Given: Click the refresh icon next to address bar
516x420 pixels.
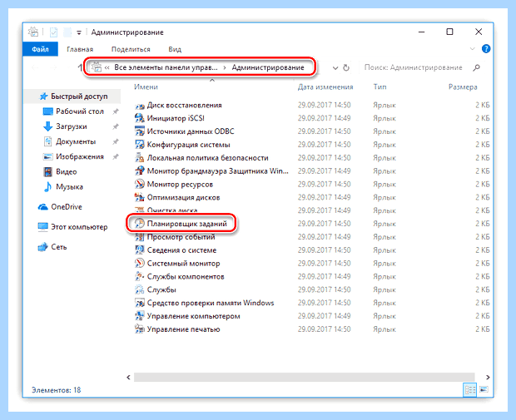Looking at the screenshot, I should 346,67.
